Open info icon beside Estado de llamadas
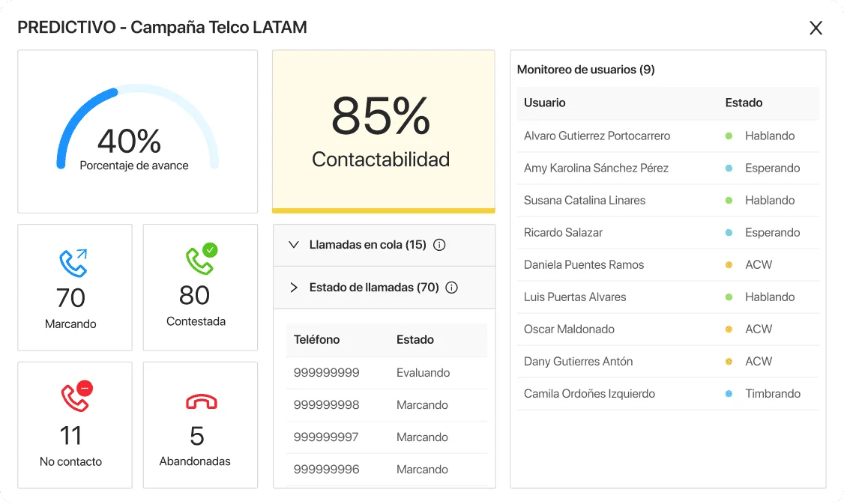 coord(451,288)
